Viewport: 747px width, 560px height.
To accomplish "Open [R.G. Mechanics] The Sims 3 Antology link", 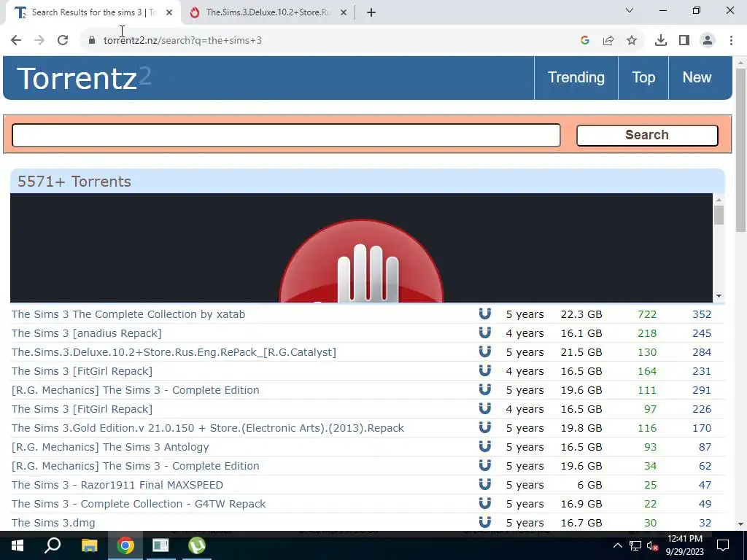I will [110, 447].
